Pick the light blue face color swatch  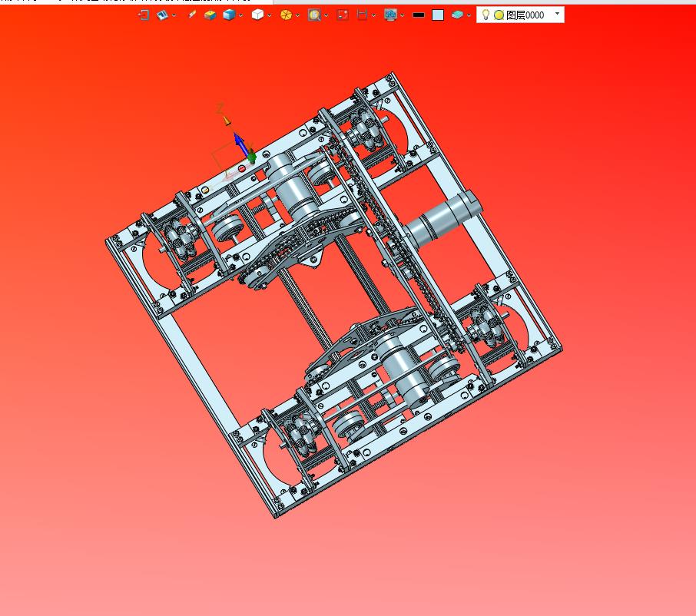pyautogui.click(x=438, y=15)
